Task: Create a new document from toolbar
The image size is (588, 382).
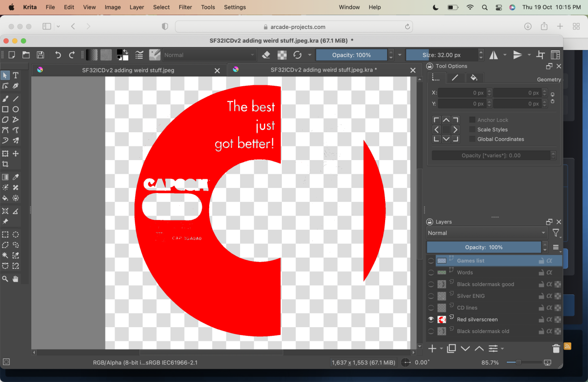Action: tap(12, 55)
